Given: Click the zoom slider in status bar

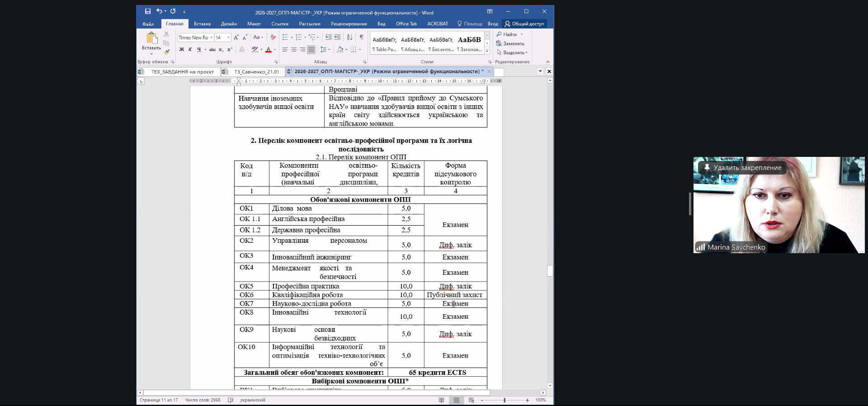Looking at the screenshot, I should [x=505, y=400].
